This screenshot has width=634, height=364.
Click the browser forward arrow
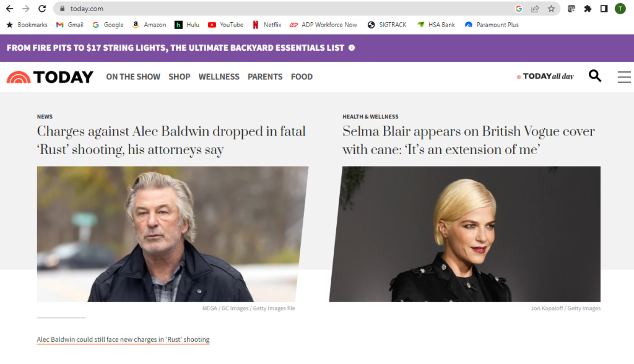point(26,9)
